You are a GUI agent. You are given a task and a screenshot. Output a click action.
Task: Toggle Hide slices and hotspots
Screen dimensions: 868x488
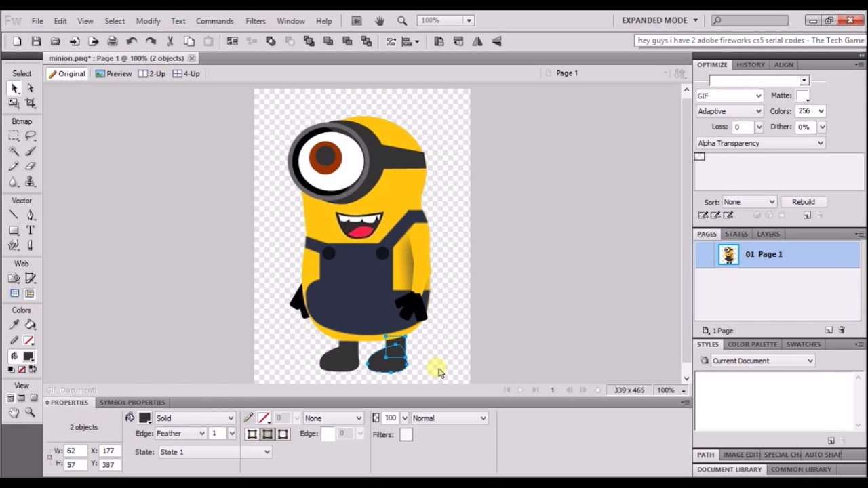(x=14, y=293)
